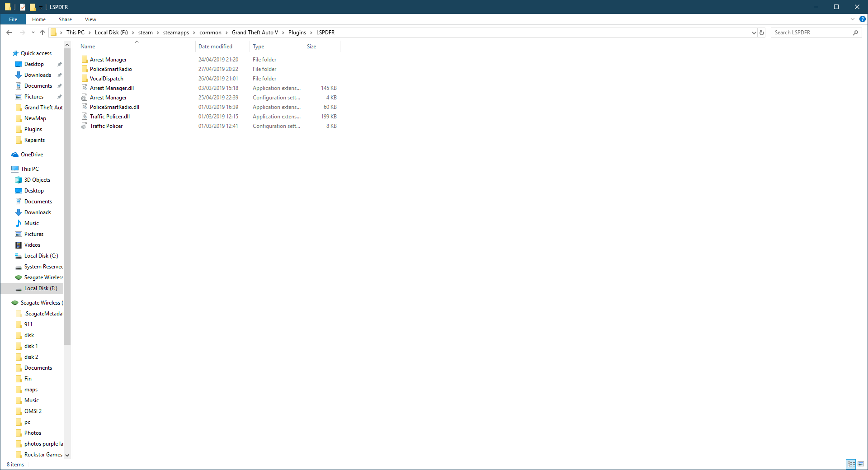Viewport: 868px width, 470px height.
Task: Click the 3D Objects icon
Action: coord(19,180)
